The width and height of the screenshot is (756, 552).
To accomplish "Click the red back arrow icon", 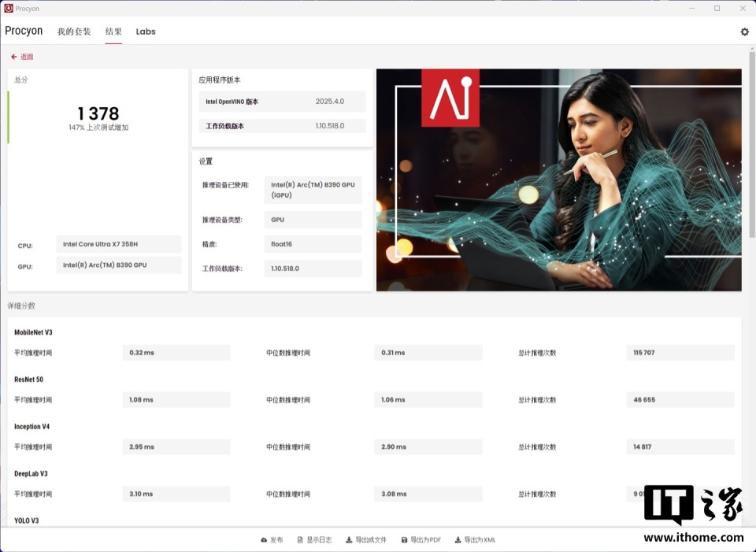I will (14, 57).
